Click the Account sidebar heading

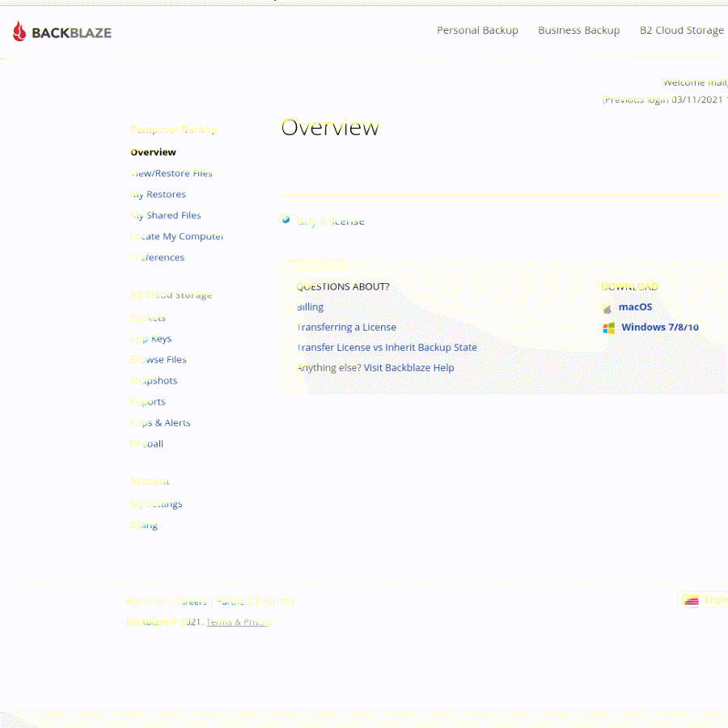(x=150, y=481)
